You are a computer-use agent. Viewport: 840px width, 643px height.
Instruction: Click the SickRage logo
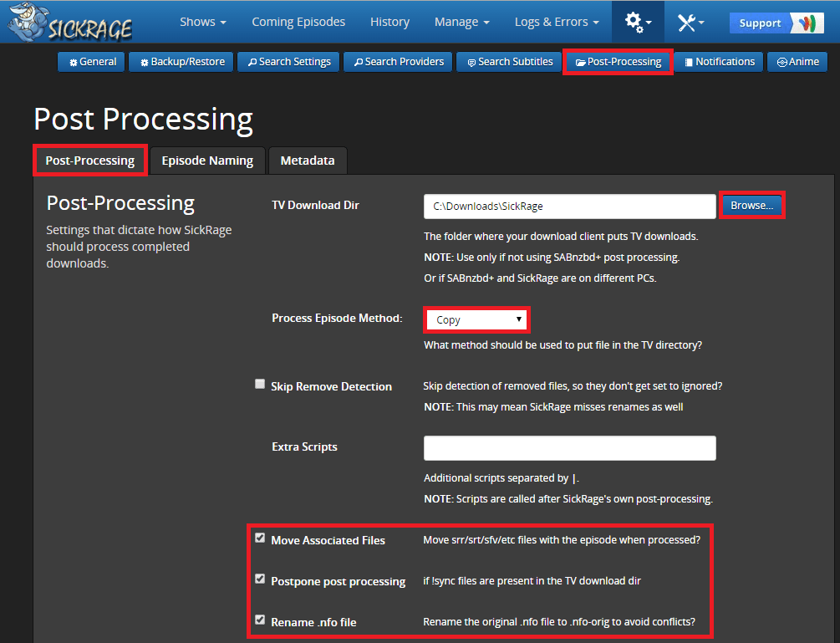(71, 23)
